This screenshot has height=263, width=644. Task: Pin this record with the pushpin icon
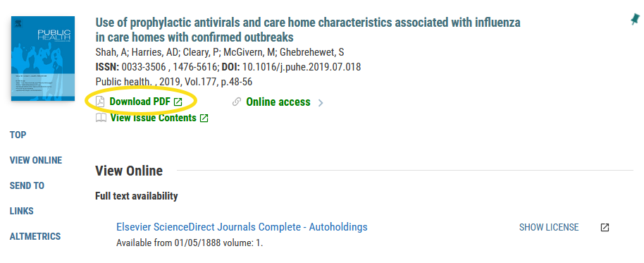click(x=635, y=19)
